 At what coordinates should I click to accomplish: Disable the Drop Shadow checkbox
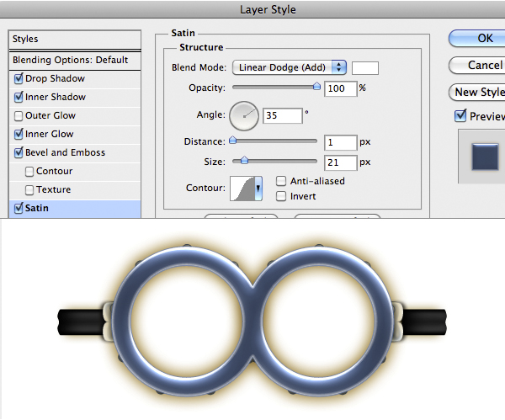tap(19, 79)
